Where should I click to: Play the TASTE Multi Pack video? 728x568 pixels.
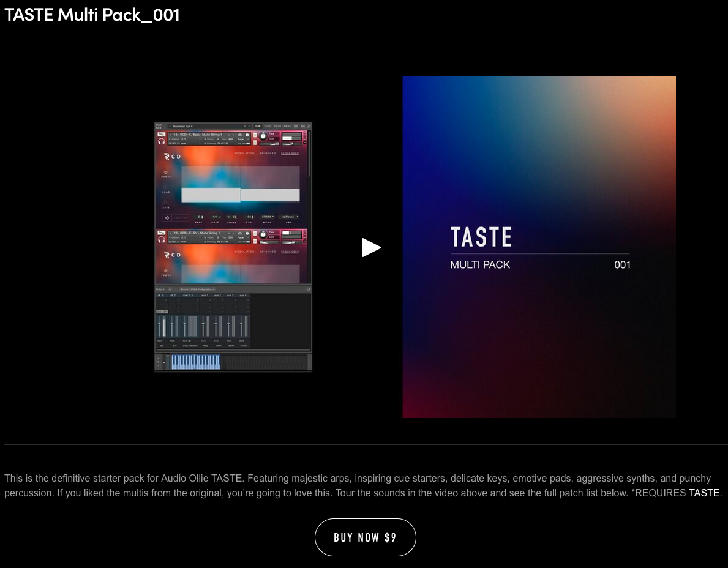tap(371, 247)
